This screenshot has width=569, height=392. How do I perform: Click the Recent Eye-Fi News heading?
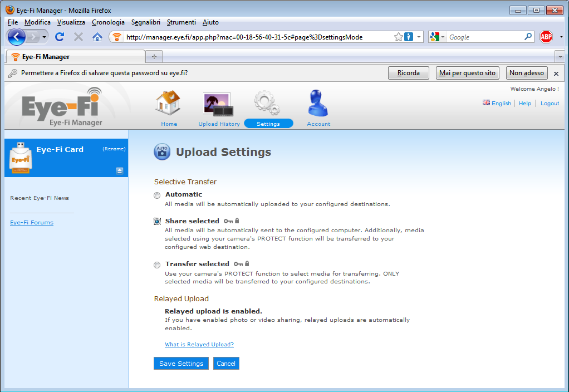pyautogui.click(x=40, y=198)
